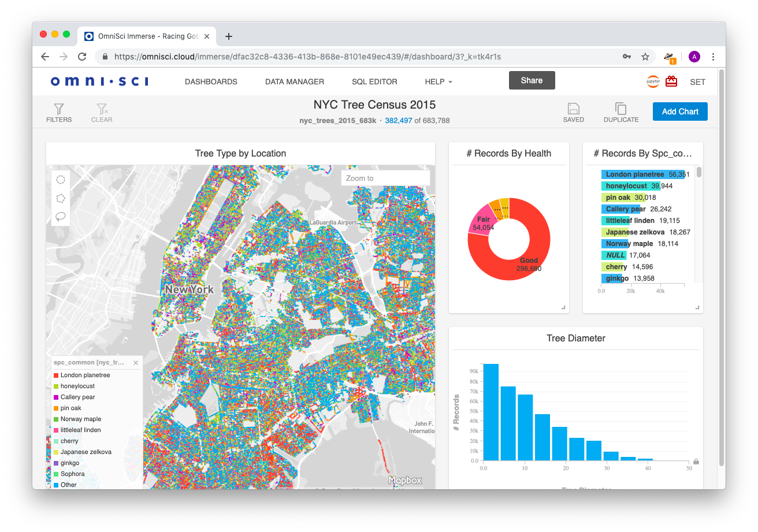Select the lasso selection tool on map
758x532 pixels.
tap(61, 217)
